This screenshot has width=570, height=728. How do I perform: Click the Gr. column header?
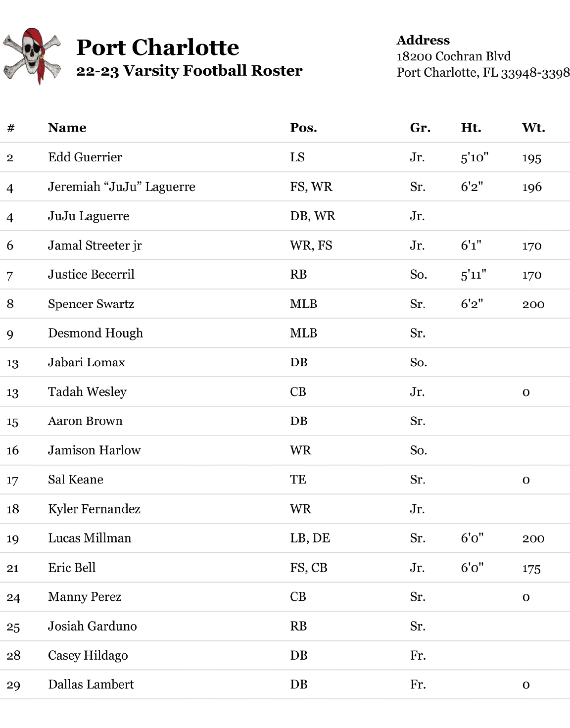coord(420,128)
